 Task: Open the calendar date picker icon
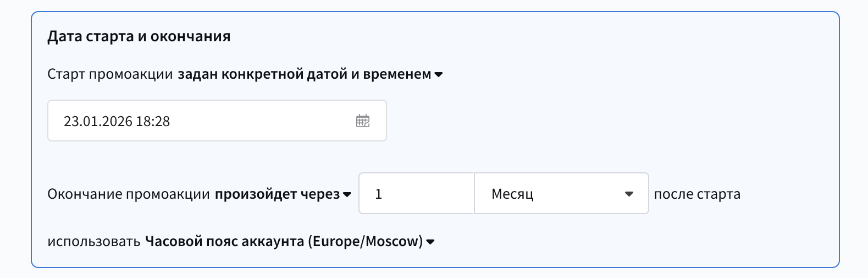coord(363,121)
